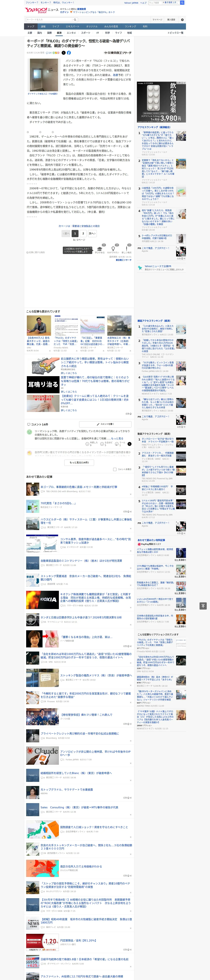The image size is (210, 980).
Task: Open next page link 需要減と安価製品との競合
Action: click(79, 226)
